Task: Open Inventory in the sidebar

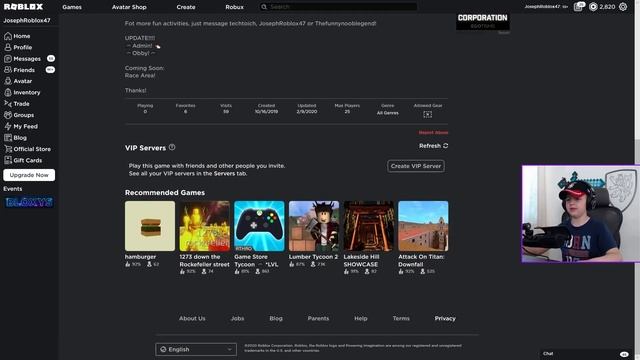Action: click(22, 93)
